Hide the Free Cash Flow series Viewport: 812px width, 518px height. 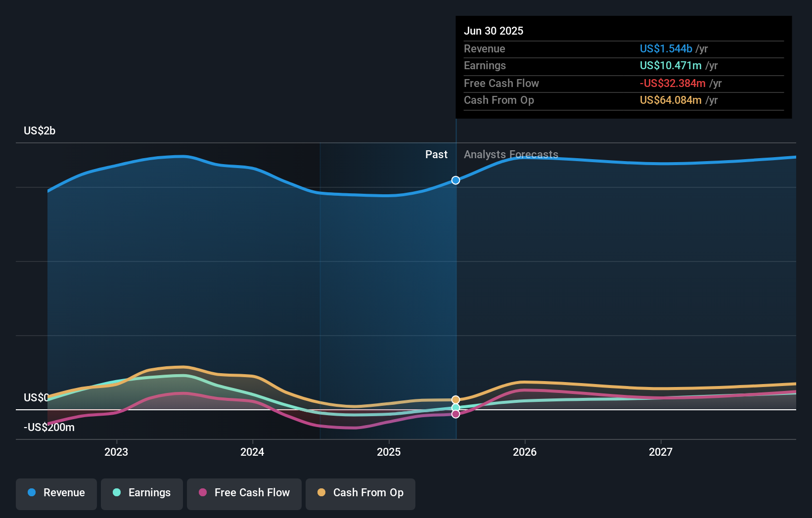click(244, 494)
